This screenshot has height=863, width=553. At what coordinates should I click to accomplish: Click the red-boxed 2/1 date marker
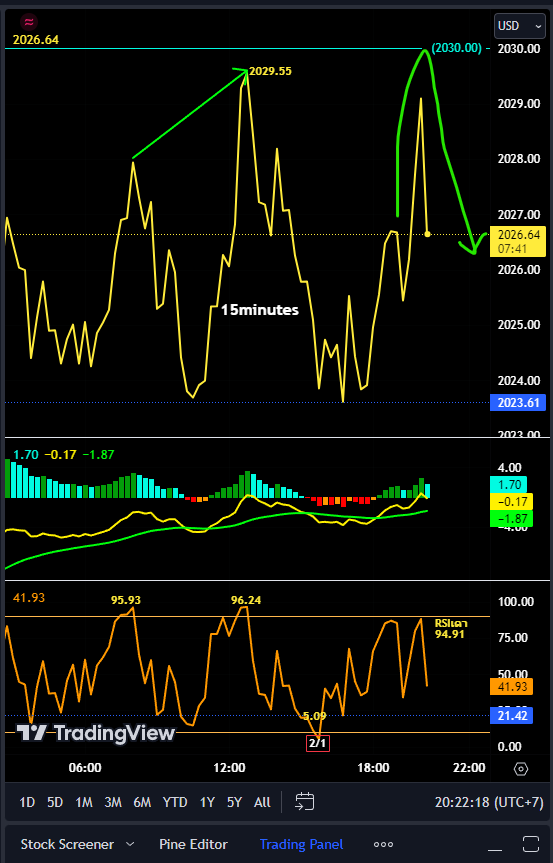click(317, 743)
